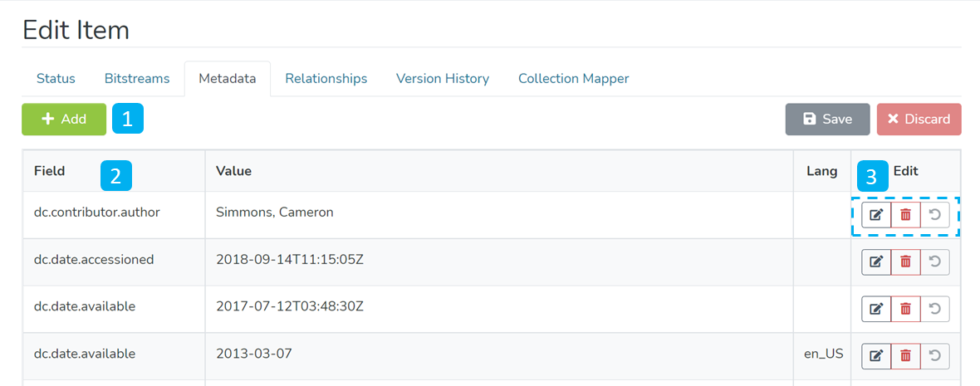Switch to the Status tab
Viewport: 980px width, 386px height.
pos(56,79)
